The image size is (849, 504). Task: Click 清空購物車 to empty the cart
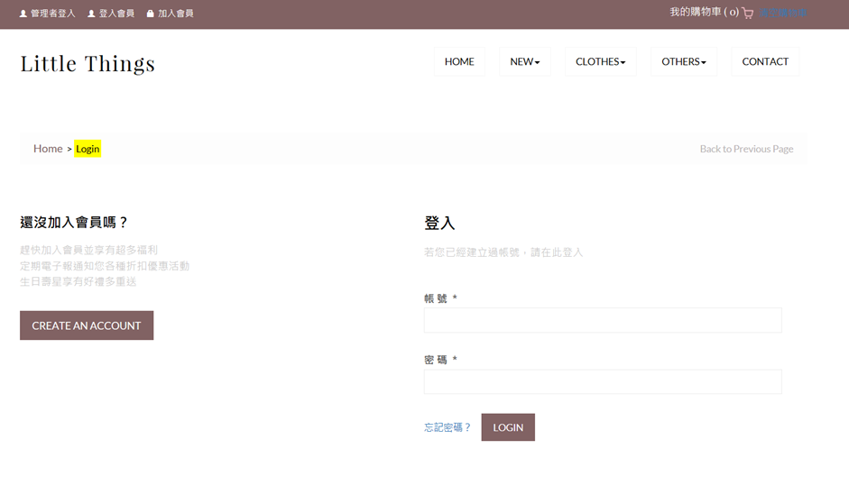point(783,13)
